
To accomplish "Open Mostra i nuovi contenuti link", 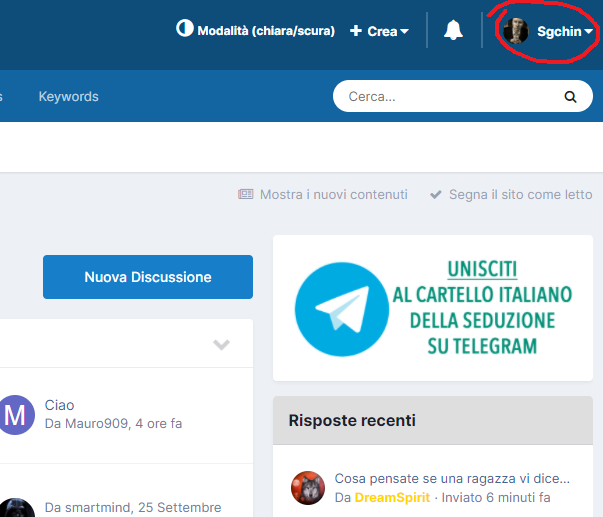I will tap(333, 195).
